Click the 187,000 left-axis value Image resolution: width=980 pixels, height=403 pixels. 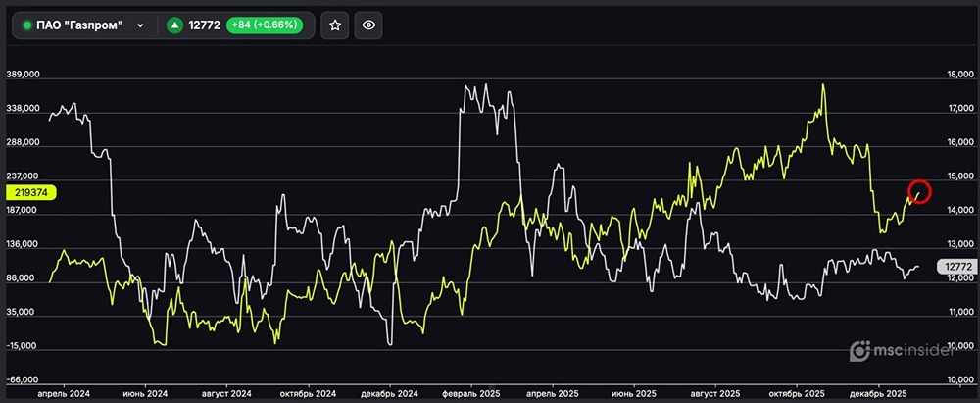[x=24, y=211]
